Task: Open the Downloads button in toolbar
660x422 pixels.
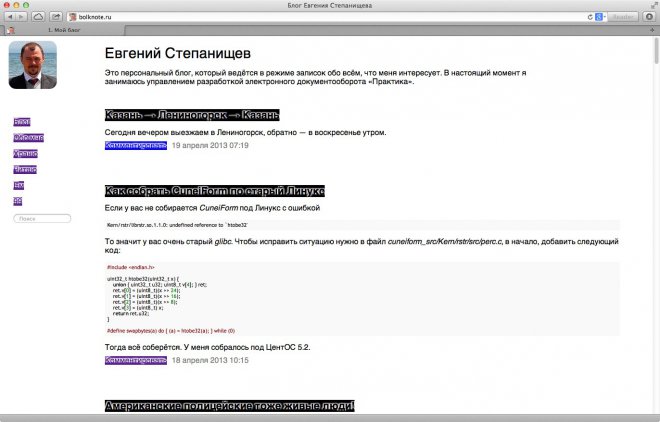Action: point(649,17)
